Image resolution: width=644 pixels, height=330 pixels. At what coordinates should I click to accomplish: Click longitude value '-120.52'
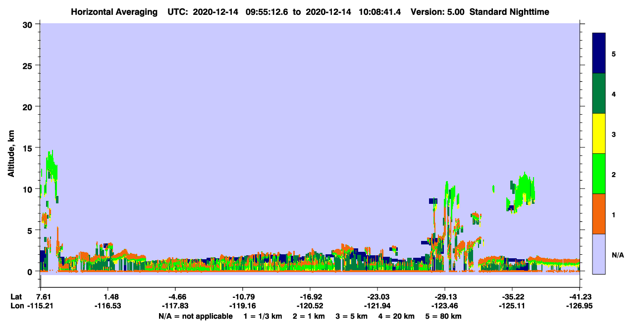coord(310,306)
